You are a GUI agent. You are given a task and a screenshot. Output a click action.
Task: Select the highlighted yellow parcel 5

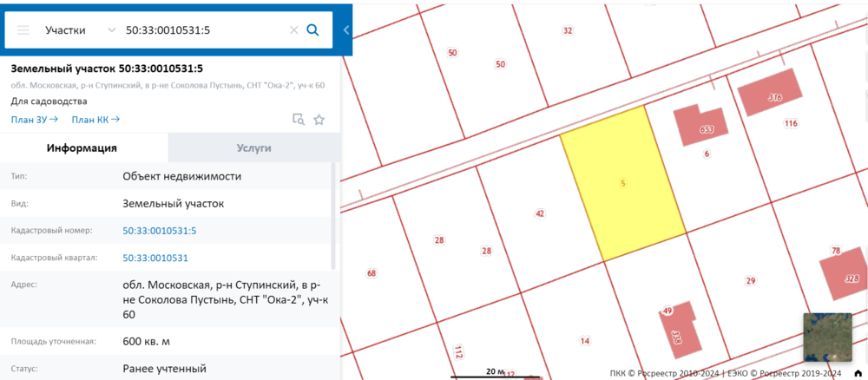pos(623,184)
